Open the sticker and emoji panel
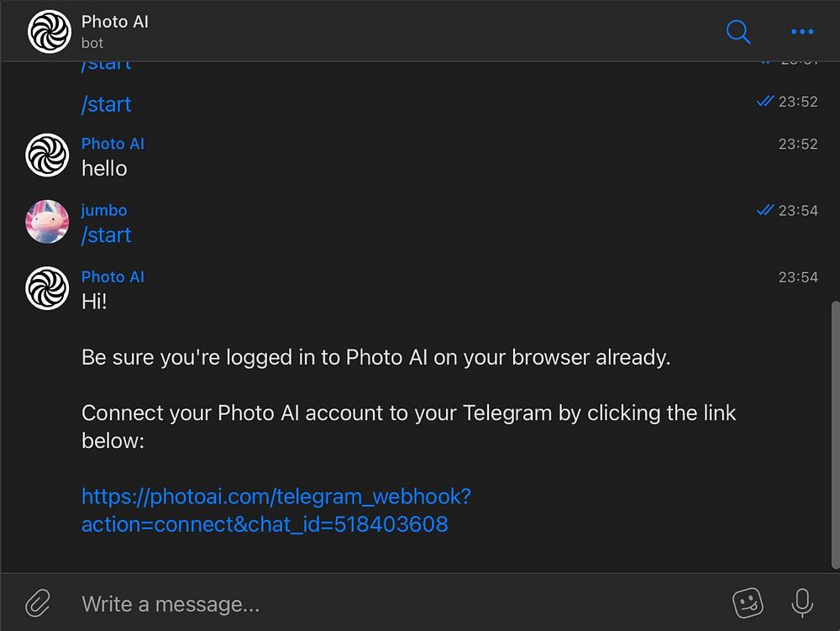The height and width of the screenshot is (631, 840). (x=748, y=602)
